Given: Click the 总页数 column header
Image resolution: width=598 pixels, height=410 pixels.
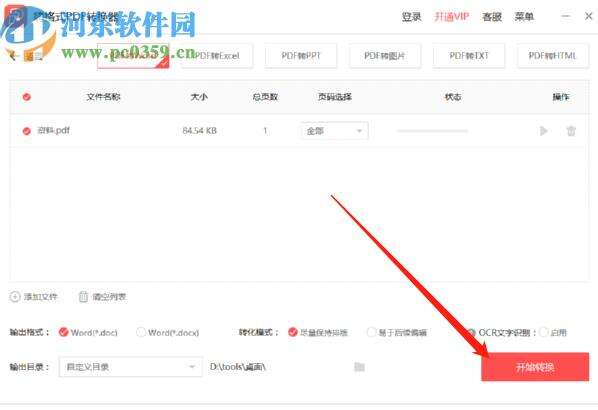Looking at the screenshot, I should pos(265,97).
